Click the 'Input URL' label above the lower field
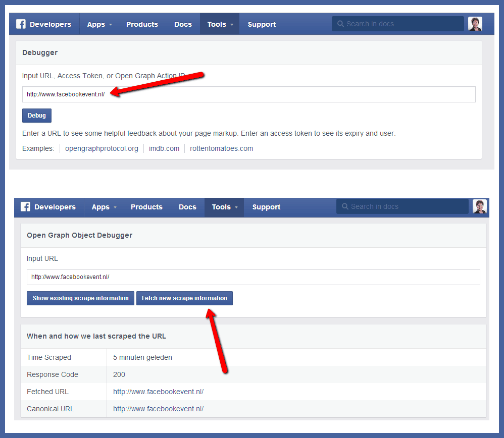Image resolution: width=504 pixels, height=438 pixels. click(42, 258)
